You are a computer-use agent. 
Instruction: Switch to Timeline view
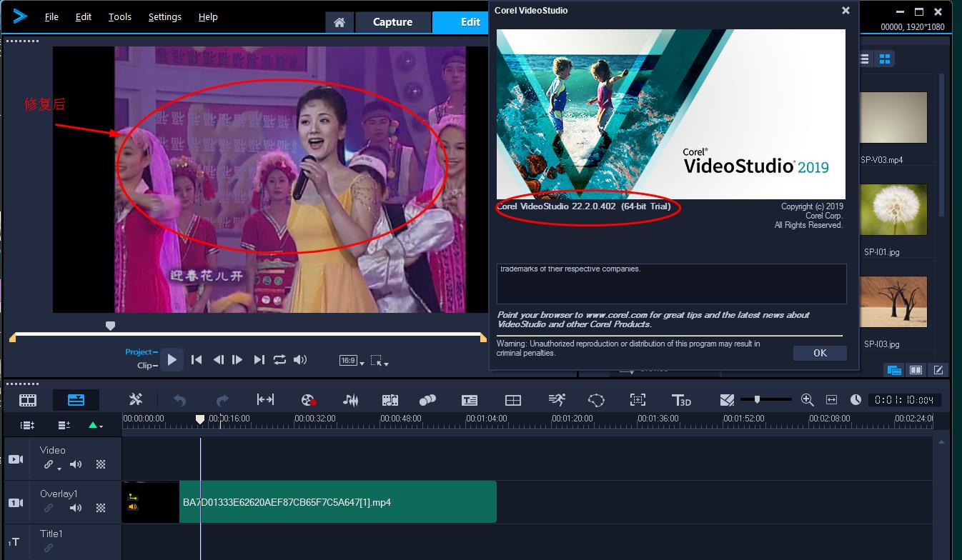tap(76, 400)
